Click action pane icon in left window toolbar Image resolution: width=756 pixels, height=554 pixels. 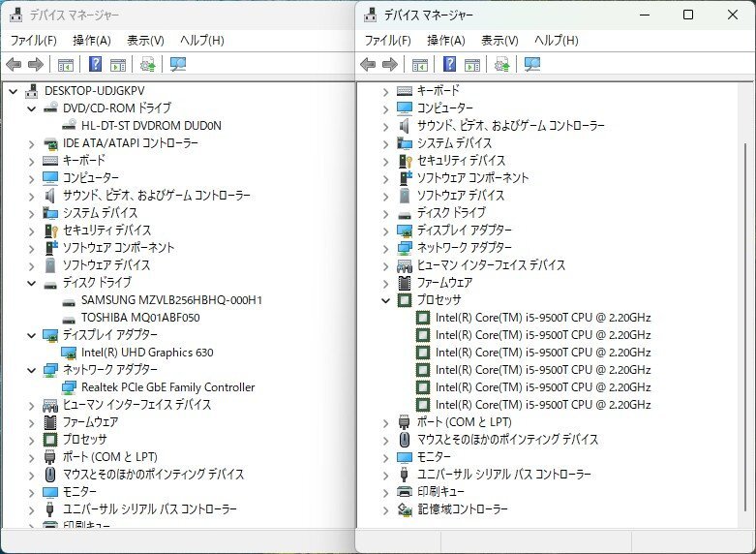pyautogui.click(x=118, y=64)
